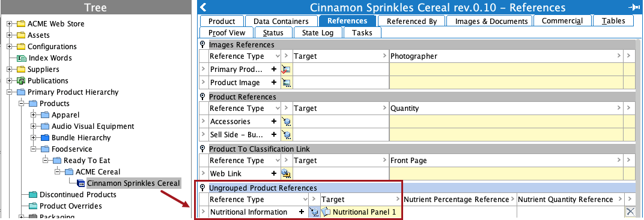Click the Accessories reference target icon

[286, 122]
